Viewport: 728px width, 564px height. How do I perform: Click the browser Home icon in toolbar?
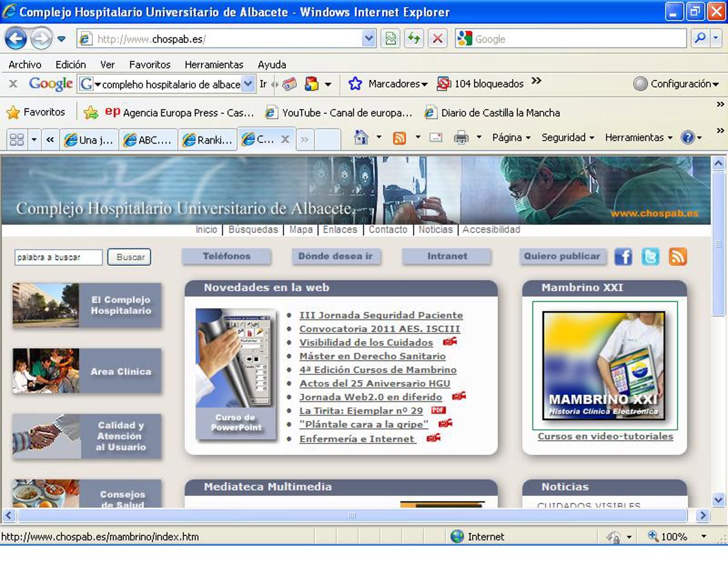(361, 138)
